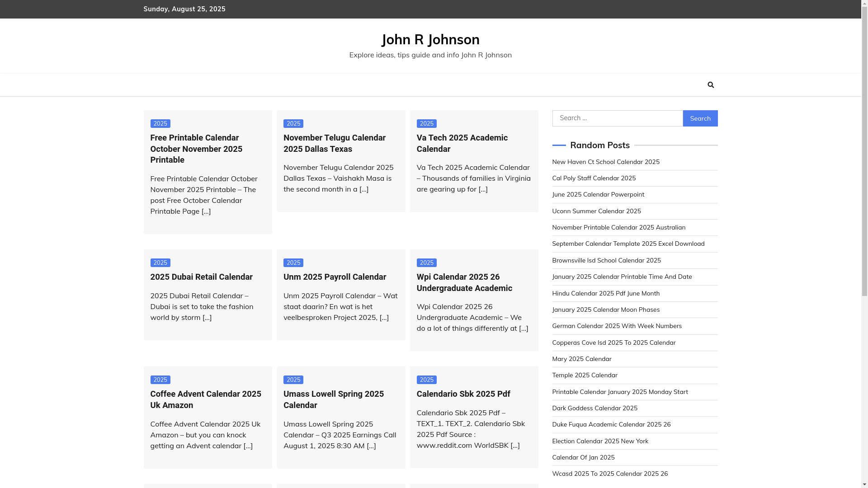The width and height of the screenshot is (868, 488).
Task: Click read-more ellipsis in Umass Lowell excerpt
Action: [371, 446]
